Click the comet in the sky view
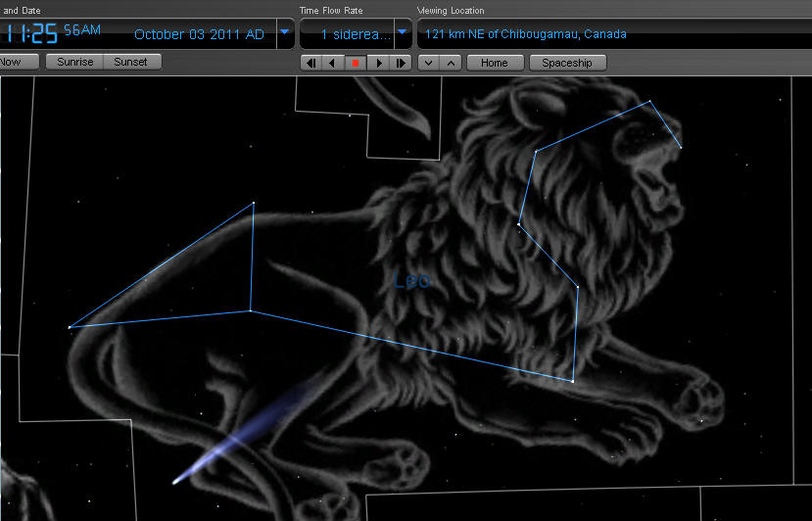 [243, 433]
